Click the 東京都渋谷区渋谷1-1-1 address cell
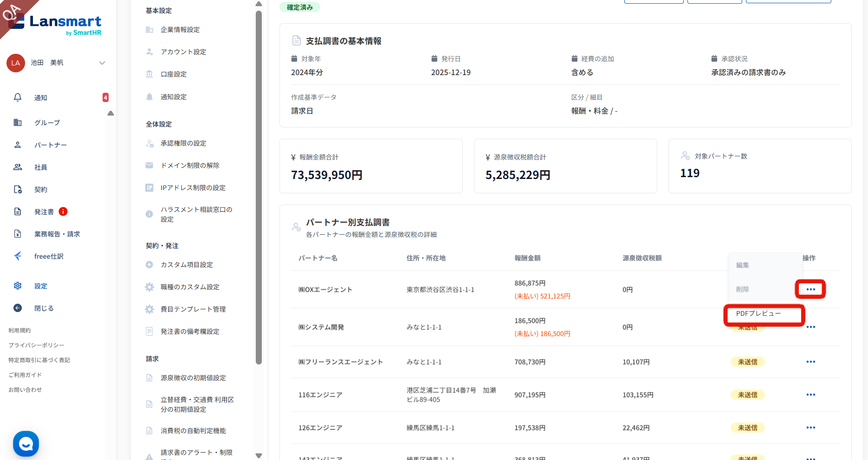The image size is (868, 460). click(x=440, y=290)
